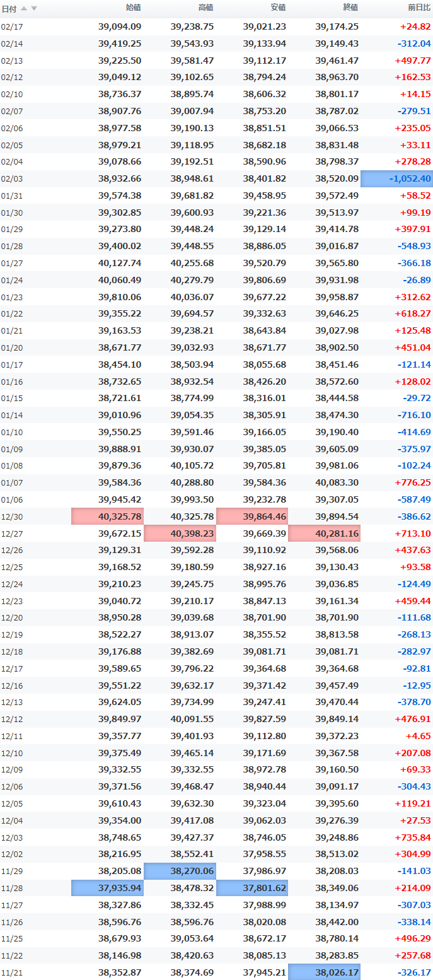The height and width of the screenshot is (980, 433).
Task: Select the 01/20 date cell
Action: 11,347
